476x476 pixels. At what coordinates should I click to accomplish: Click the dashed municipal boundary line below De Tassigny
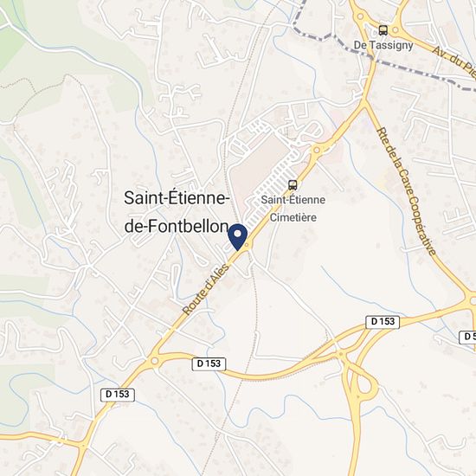[410, 69]
